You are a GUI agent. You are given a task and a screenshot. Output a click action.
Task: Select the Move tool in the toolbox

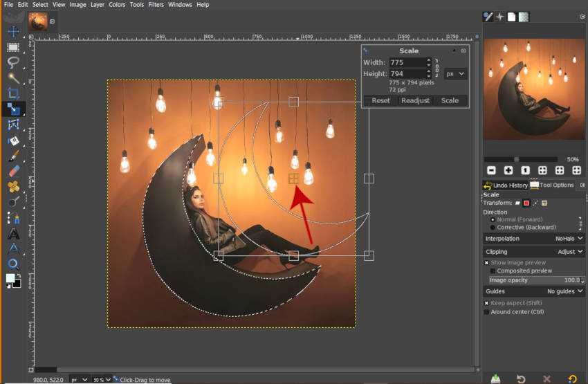point(13,33)
